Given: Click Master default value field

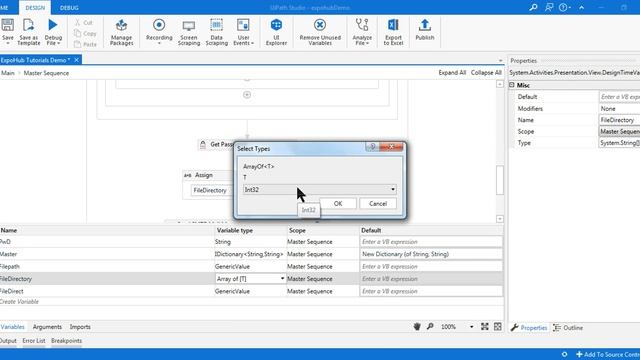Looking at the screenshot, I should coord(431,254).
